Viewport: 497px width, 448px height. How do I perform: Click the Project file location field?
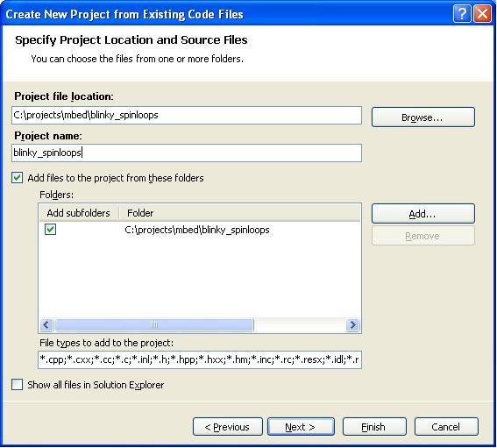point(187,115)
